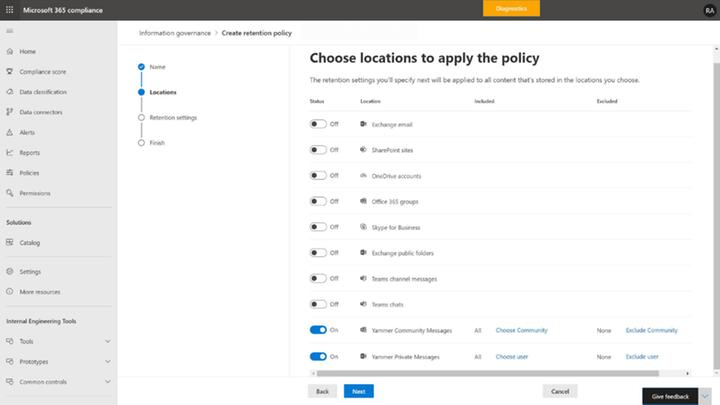Click the More resources info icon
Screen dimensions: 720x405
[10, 292]
